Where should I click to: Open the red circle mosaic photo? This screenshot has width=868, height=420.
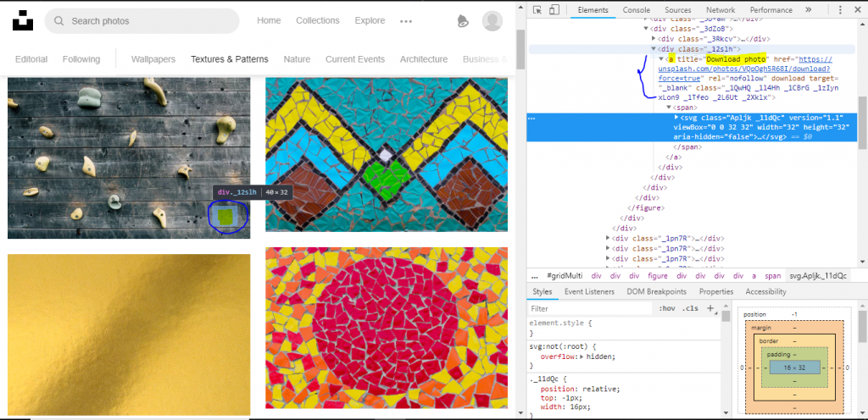click(x=387, y=328)
